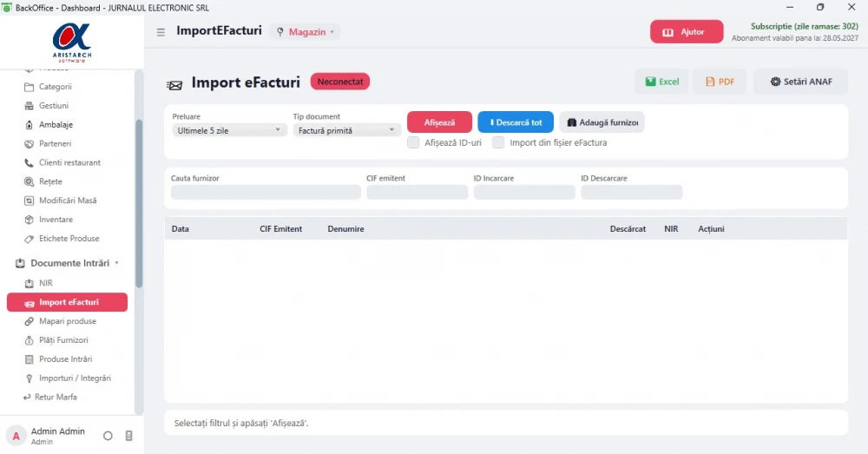Viewport: 868px width, 454px height.
Task: Click the Importuri / Integrări icon
Action: [x=29, y=378]
